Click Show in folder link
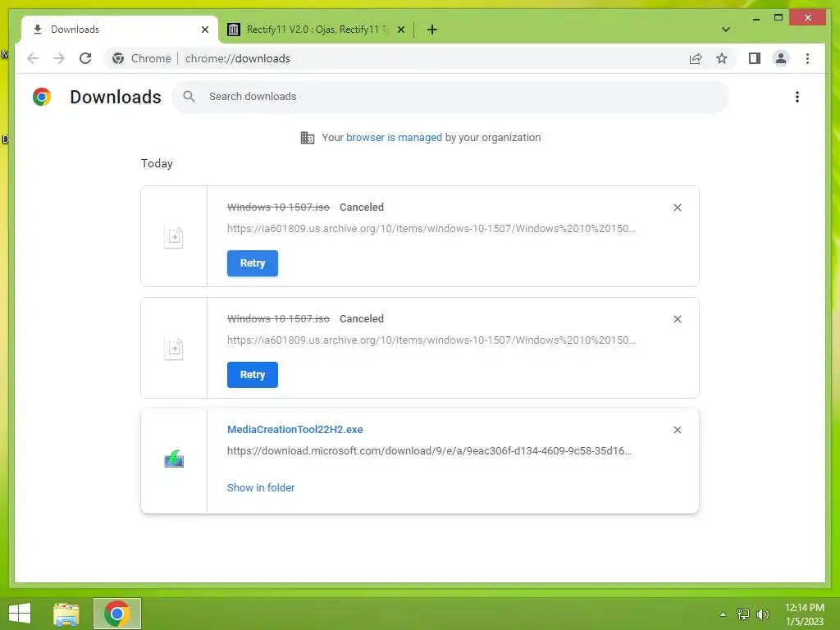The height and width of the screenshot is (630, 840). 260,487
